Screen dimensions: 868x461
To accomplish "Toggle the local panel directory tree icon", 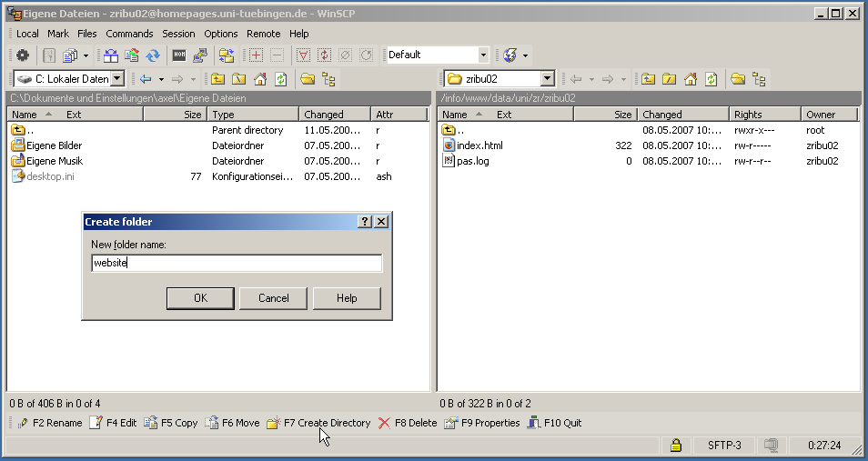I will 328,79.
